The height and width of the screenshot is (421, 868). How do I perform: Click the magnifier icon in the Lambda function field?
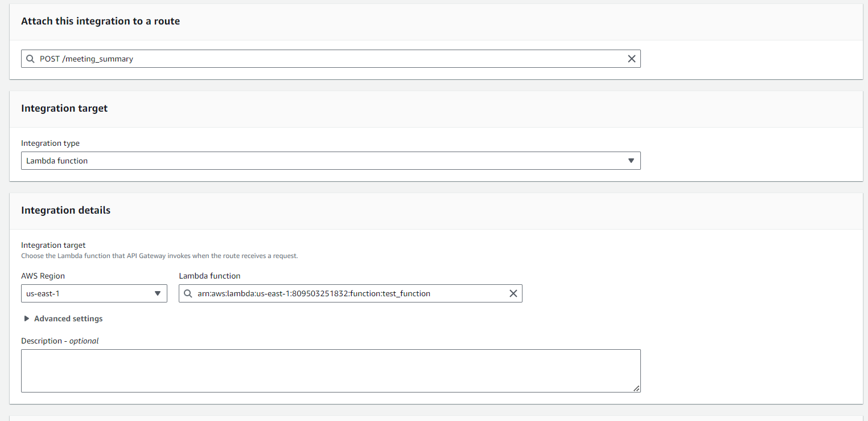188,293
